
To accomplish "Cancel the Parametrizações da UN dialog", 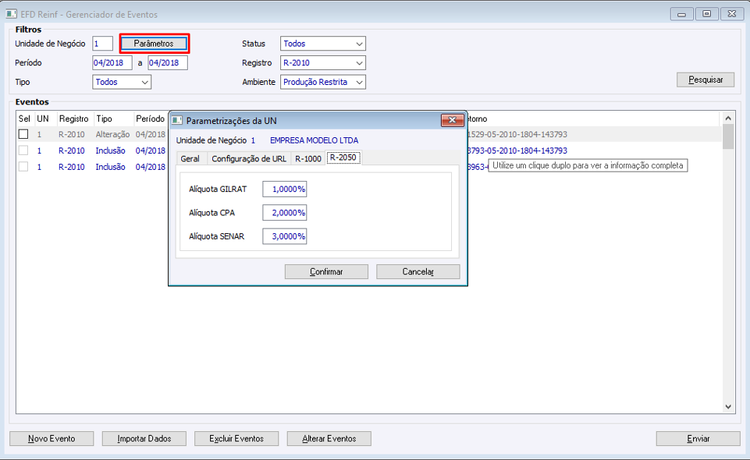I will [x=418, y=272].
